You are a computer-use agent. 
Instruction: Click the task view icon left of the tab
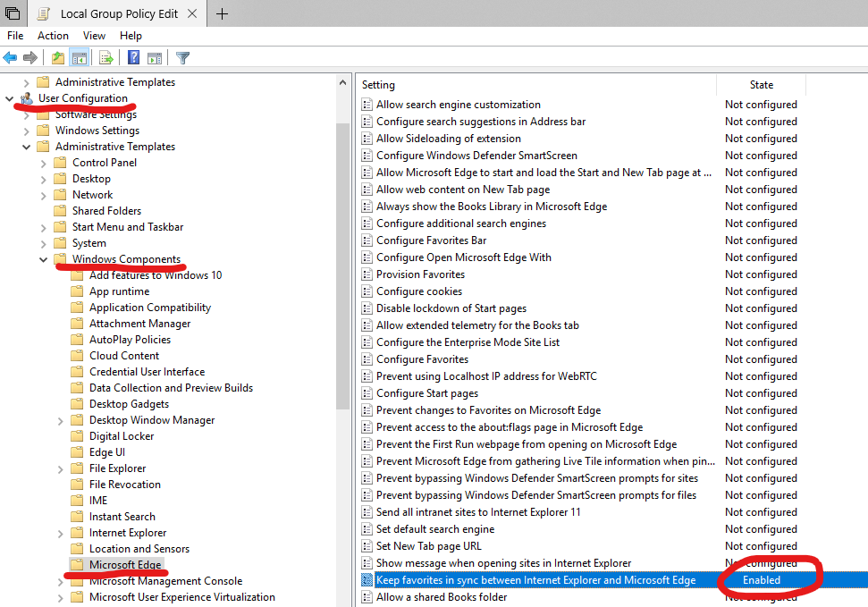tap(13, 13)
